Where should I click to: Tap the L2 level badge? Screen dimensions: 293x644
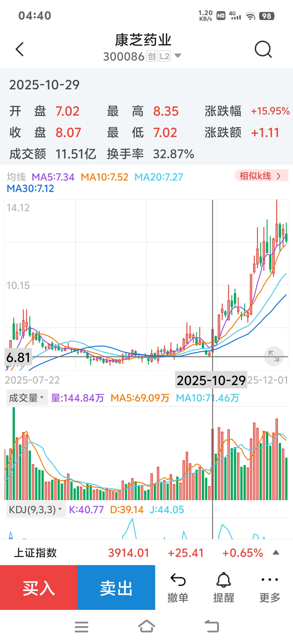[x=165, y=56]
